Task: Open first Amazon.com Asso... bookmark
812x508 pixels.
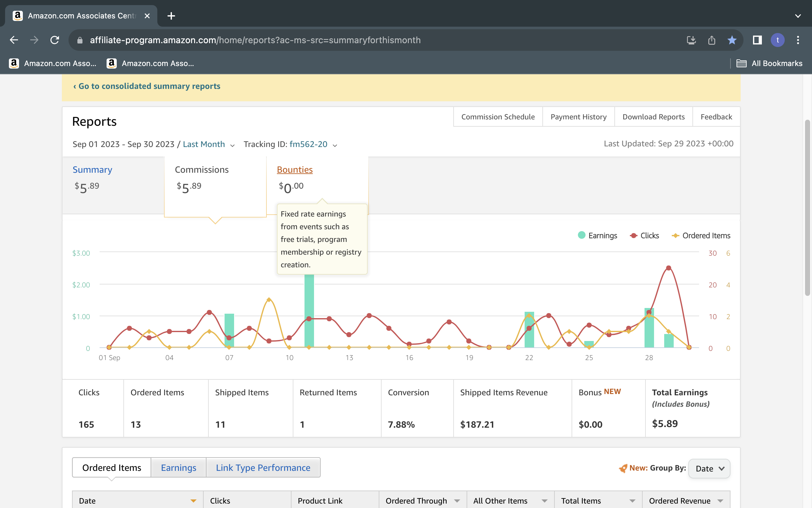Action: coord(53,63)
